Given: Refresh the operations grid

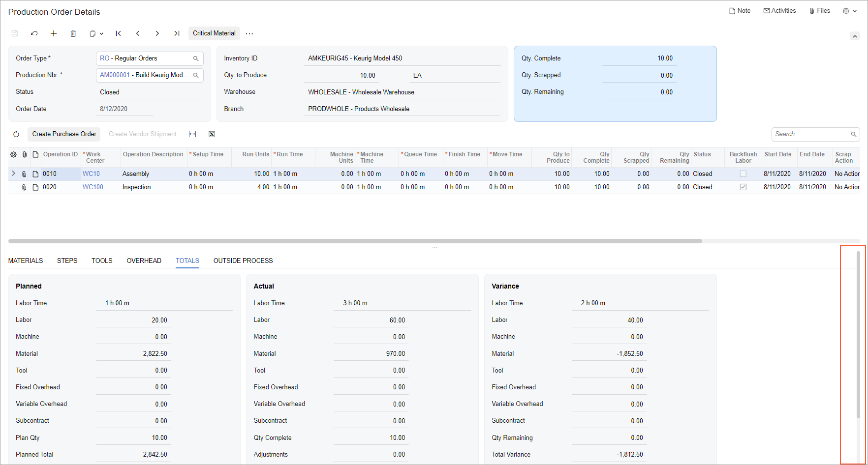Looking at the screenshot, I should [16, 134].
